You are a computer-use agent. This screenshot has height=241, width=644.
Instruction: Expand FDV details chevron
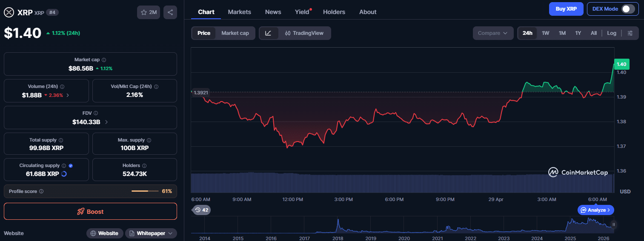coord(106,122)
